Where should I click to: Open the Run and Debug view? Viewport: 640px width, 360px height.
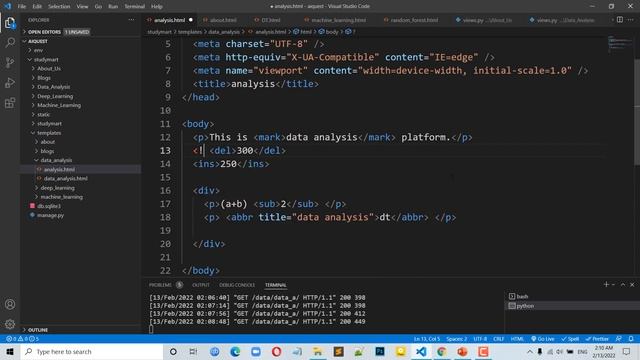click(10, 82)
